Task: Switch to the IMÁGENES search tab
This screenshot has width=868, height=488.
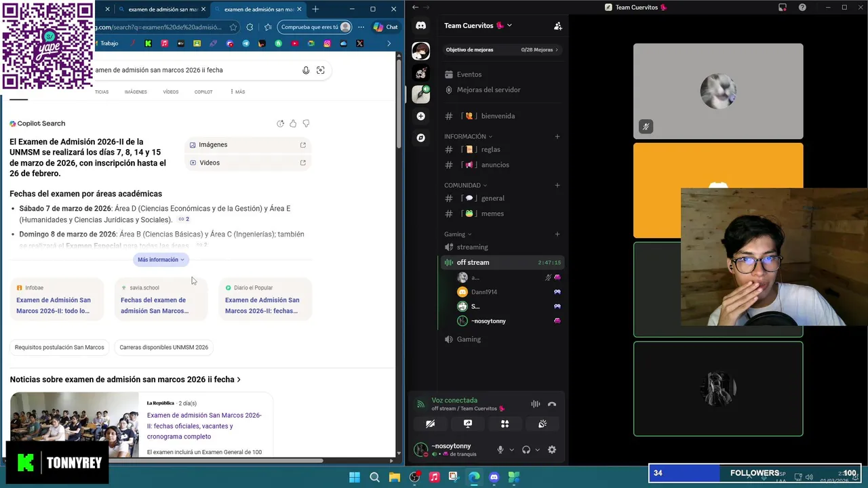Action: coord(136,91)
